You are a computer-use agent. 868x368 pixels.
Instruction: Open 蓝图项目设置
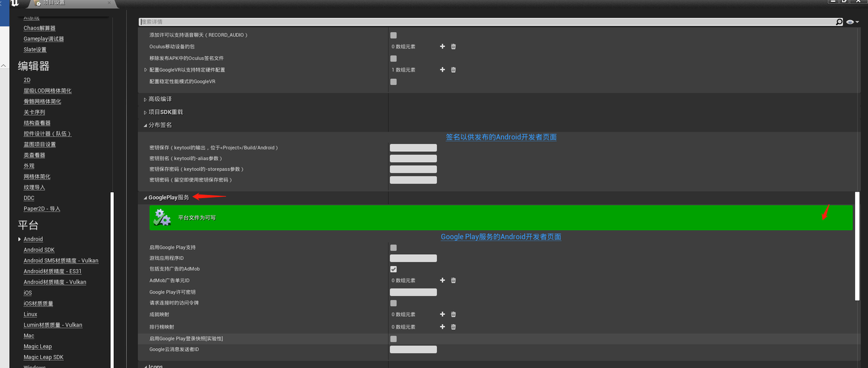[x=40, y=145]
